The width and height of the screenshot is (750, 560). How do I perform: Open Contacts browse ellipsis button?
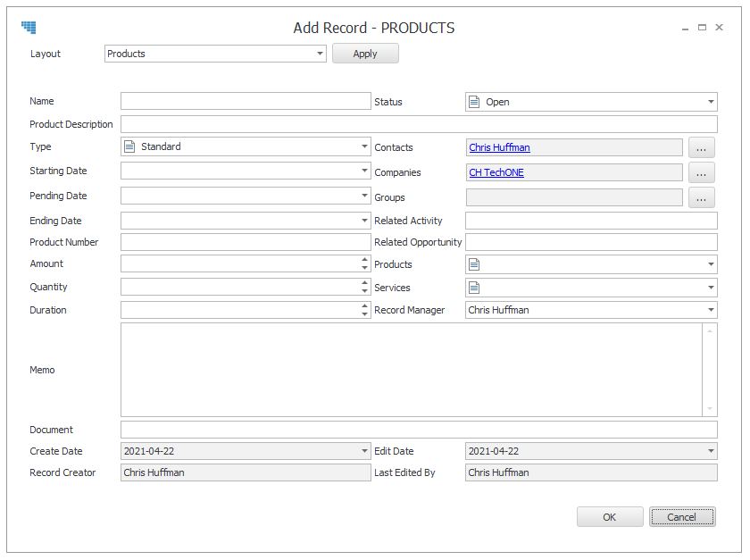point(701,147)
